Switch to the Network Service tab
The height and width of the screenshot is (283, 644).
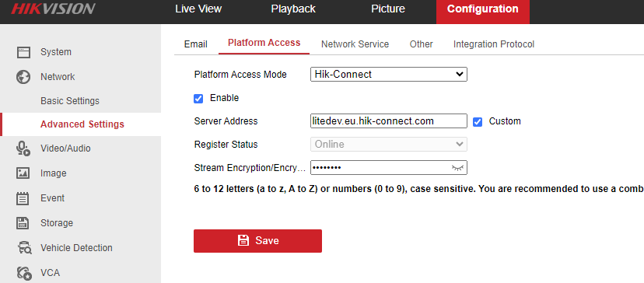click(355, 44)
